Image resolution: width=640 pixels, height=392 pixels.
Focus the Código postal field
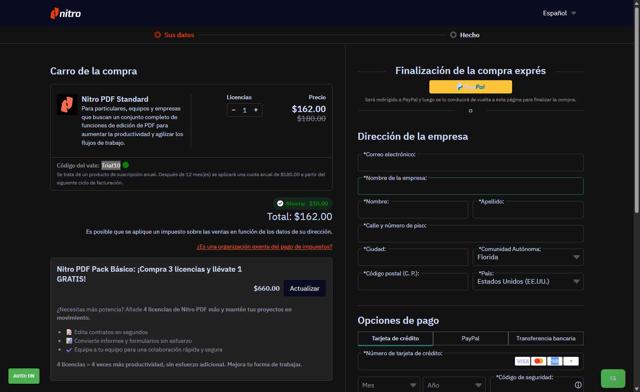(413, 282)
